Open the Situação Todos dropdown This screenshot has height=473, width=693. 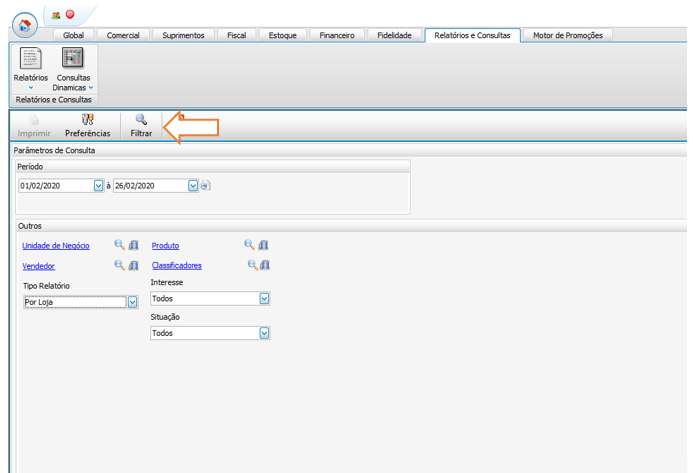pos(264,333)
